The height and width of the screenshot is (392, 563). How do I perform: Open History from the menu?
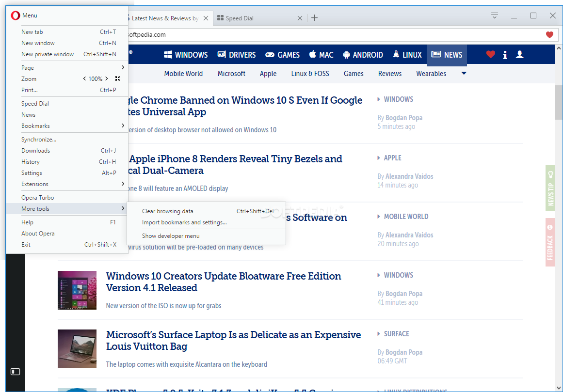[x=67, y=162]
